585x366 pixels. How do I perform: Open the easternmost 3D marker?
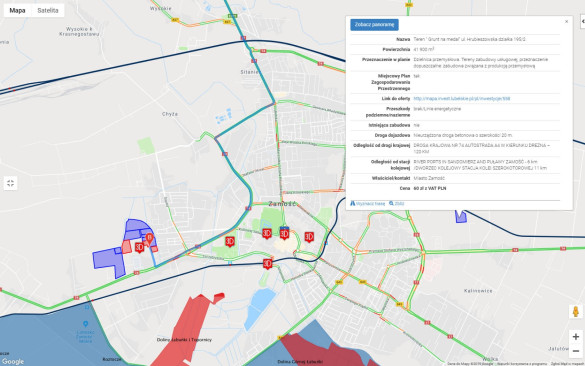[x=309, y=237]
